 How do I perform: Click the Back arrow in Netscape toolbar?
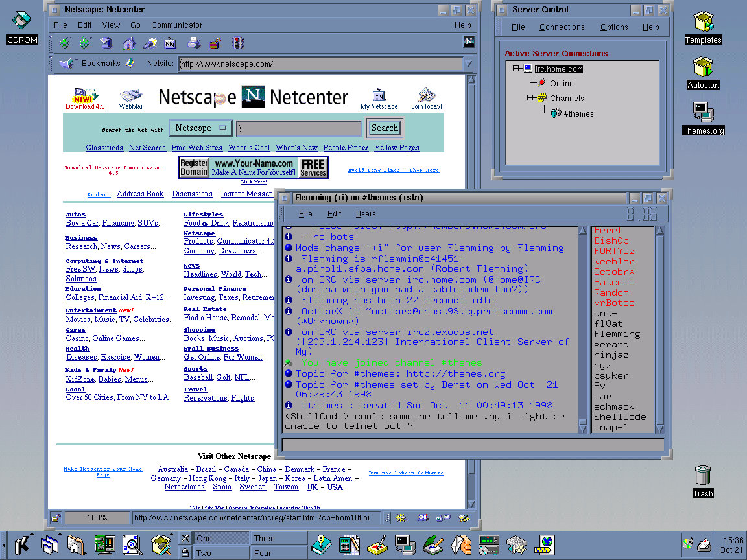(x=65, y=43)
